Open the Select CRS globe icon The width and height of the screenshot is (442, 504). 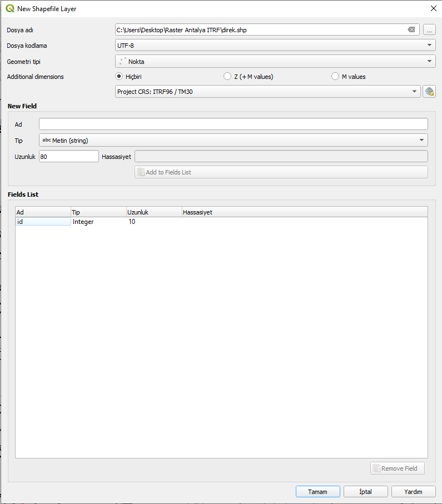tap(429, 92)
